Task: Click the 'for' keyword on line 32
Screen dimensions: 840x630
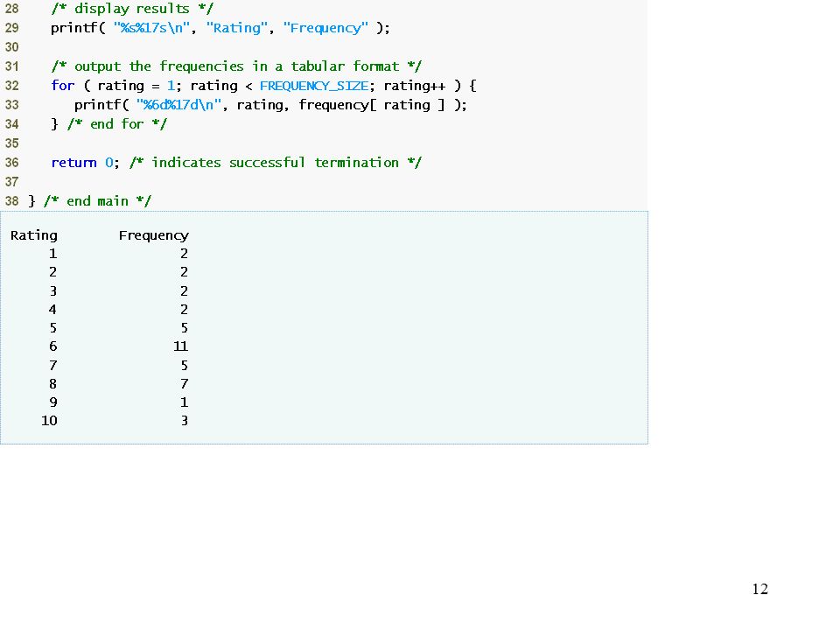Action: coord(63,86)
